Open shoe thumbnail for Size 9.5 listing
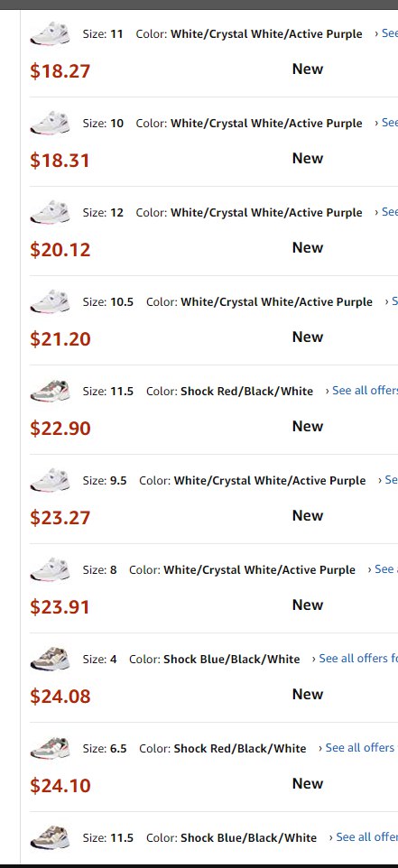The height and width of the screenshot is (868, 398). click(50, 481)
